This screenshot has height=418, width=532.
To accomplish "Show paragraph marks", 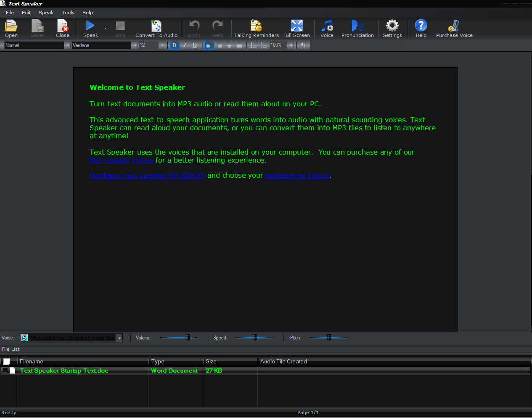I will point(303,45).
